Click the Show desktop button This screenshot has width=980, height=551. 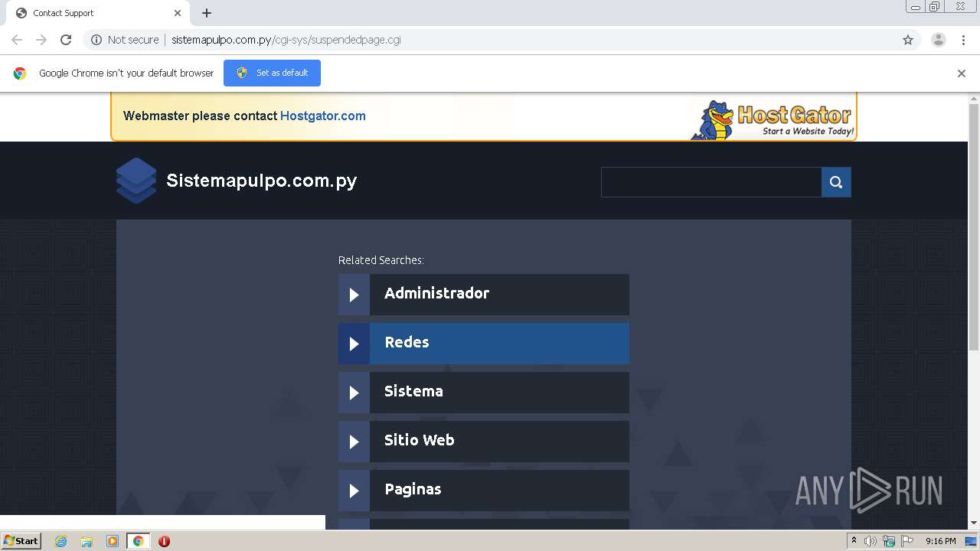click(972, 541)
